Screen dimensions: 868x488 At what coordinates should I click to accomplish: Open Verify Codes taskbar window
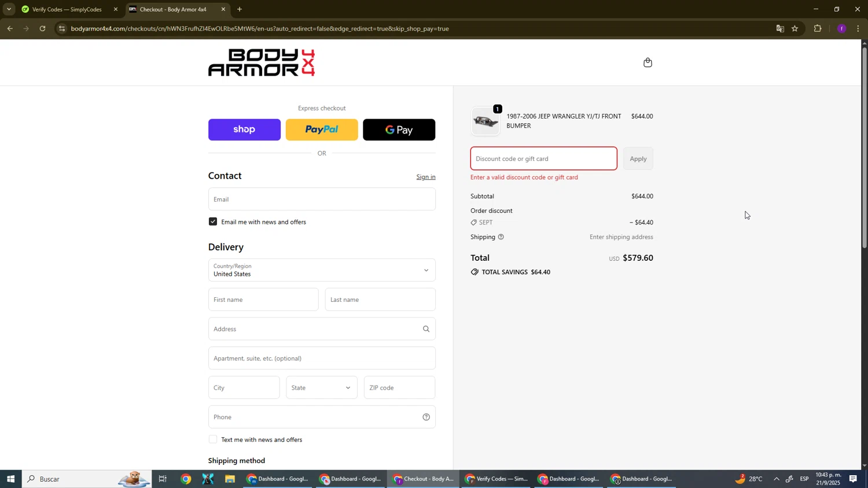click(x=497, y=479)
